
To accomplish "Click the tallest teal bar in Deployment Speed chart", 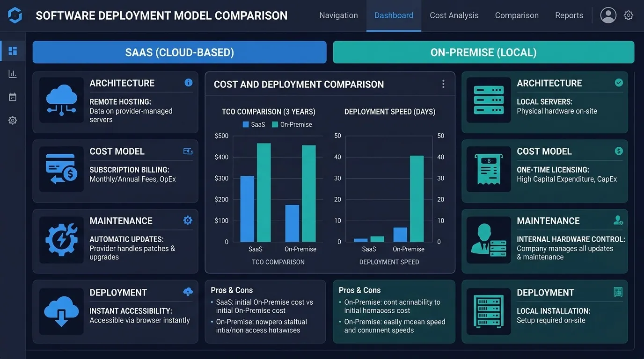I will 417,199.
